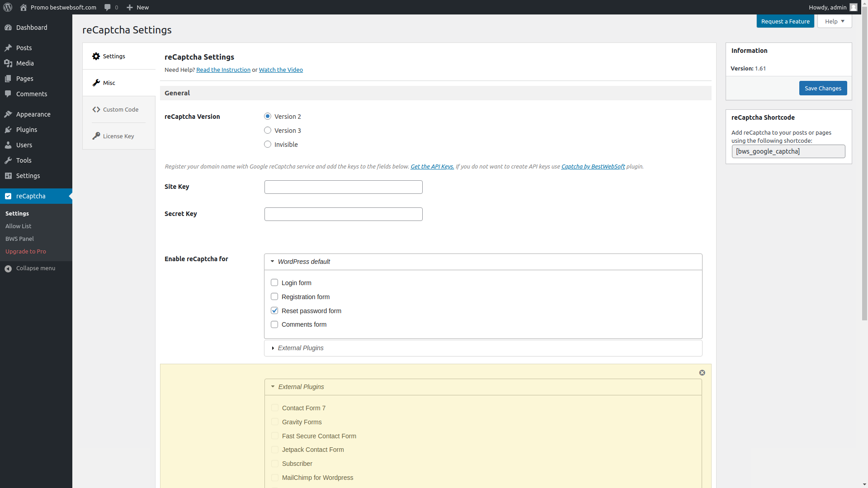Collapse the WordPress default section
Image resolution: width=868 pixels, height=488 pixels.
point(273,262)
